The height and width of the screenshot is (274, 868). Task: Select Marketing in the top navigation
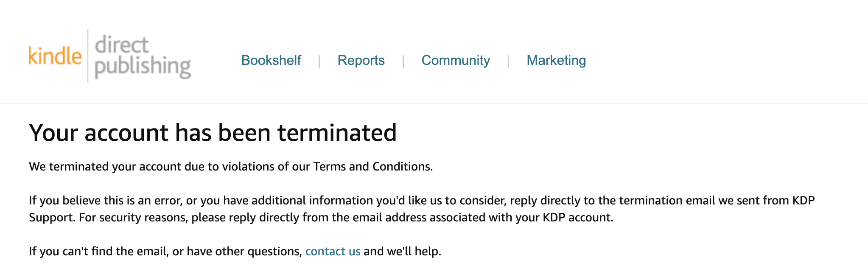tap(556, 60)
